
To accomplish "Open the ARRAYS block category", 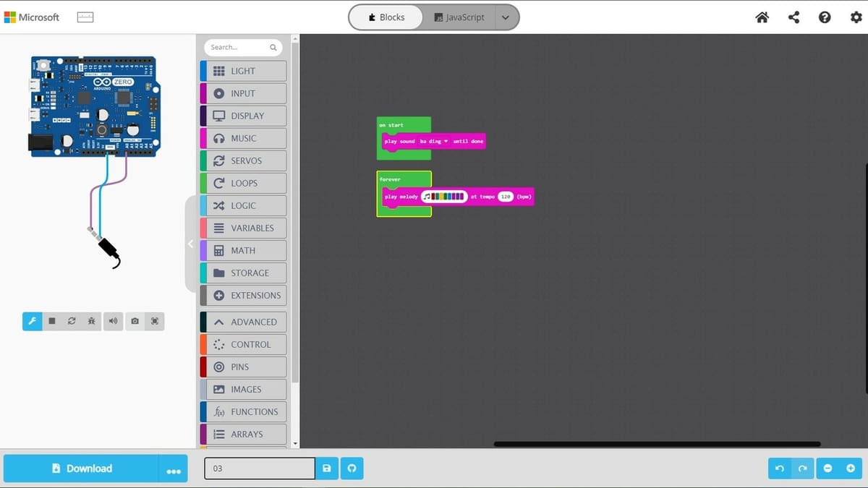I will 243,434.
